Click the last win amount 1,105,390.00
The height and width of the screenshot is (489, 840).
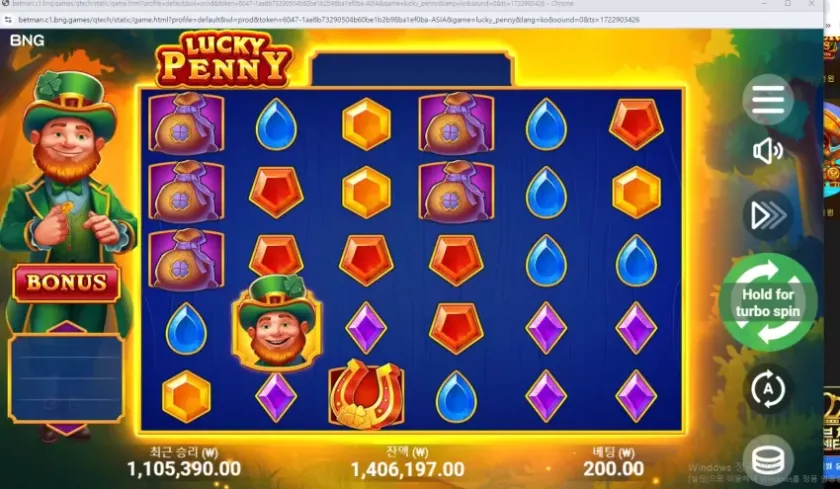pos(184,469)
